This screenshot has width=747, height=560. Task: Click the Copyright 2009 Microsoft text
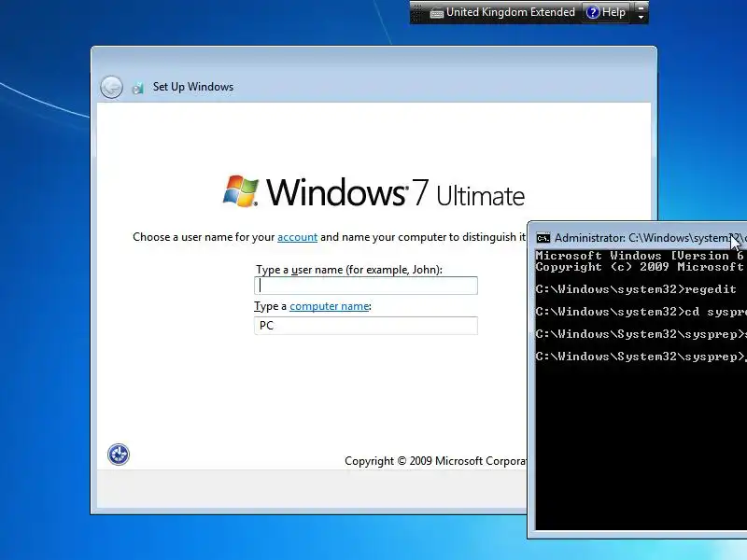[x=435, y=461]
